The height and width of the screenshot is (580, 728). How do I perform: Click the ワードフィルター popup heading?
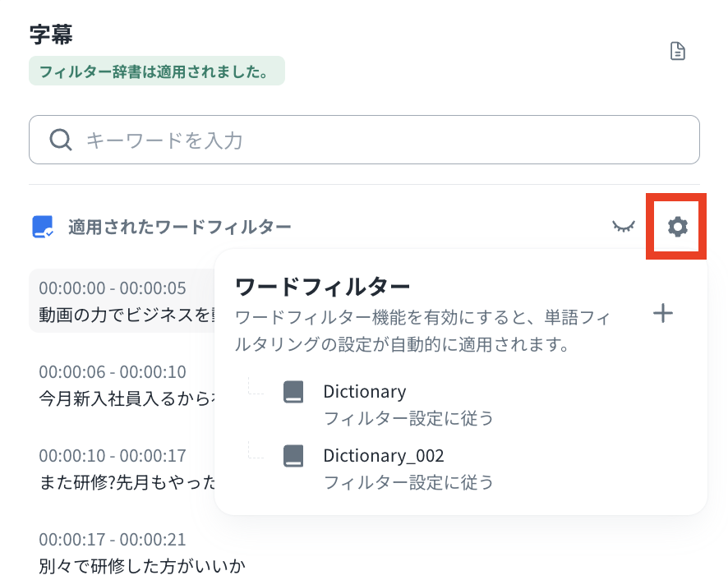pos(322,287)
